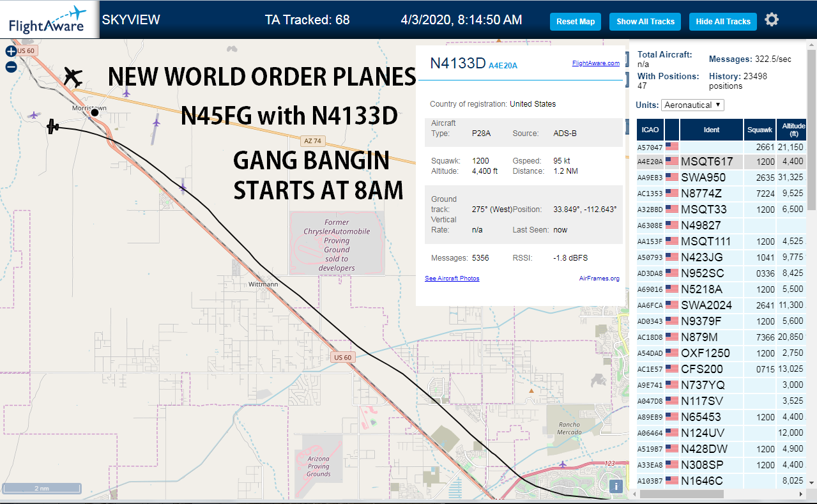Select the CFS200 aircraft row
Viewport: 817px width, 504px height.
(722, 369)
